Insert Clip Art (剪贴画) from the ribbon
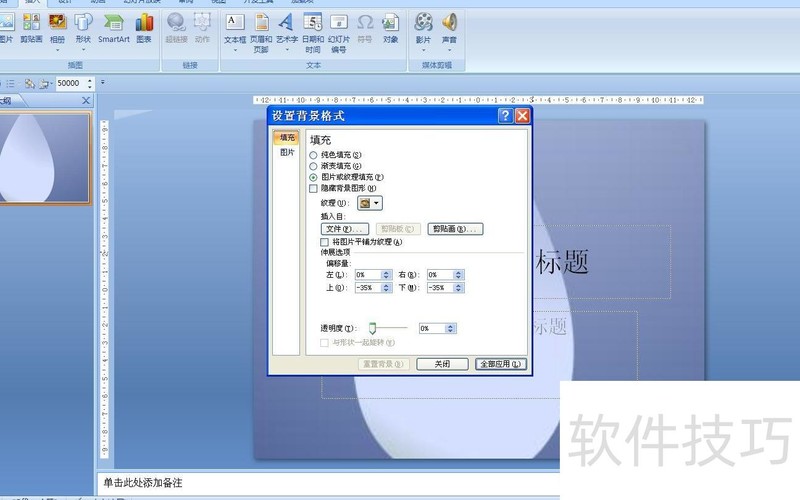The width and height of the screenshot is (800, 500). [31, 29]
